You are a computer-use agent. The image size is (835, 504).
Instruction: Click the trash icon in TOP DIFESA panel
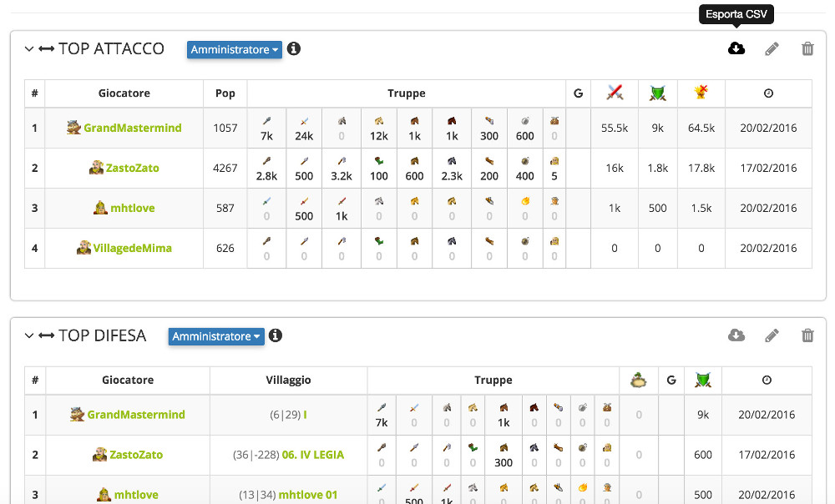coord(807,335)
